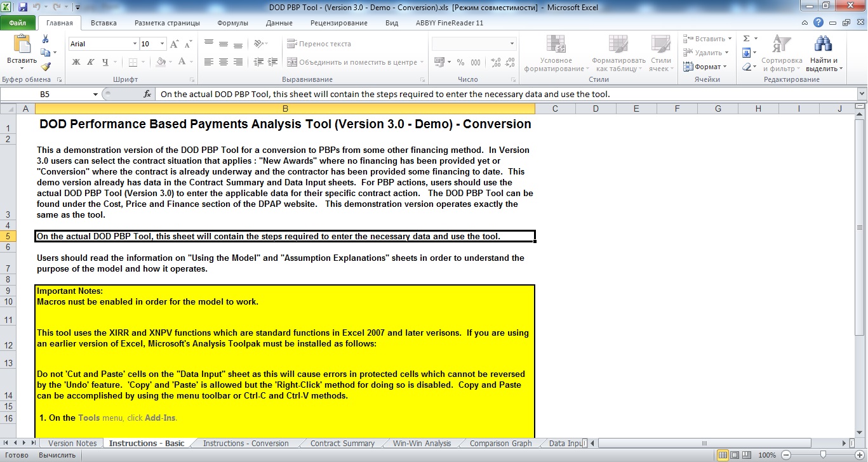Click the AutoSum sigma icon
This screenshot has height=462, width=868.
pos(747,39)
